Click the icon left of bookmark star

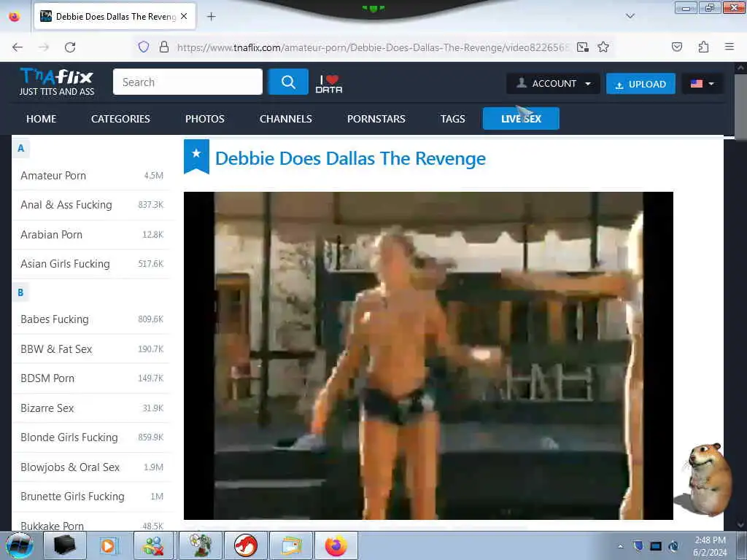click(583, 47)
